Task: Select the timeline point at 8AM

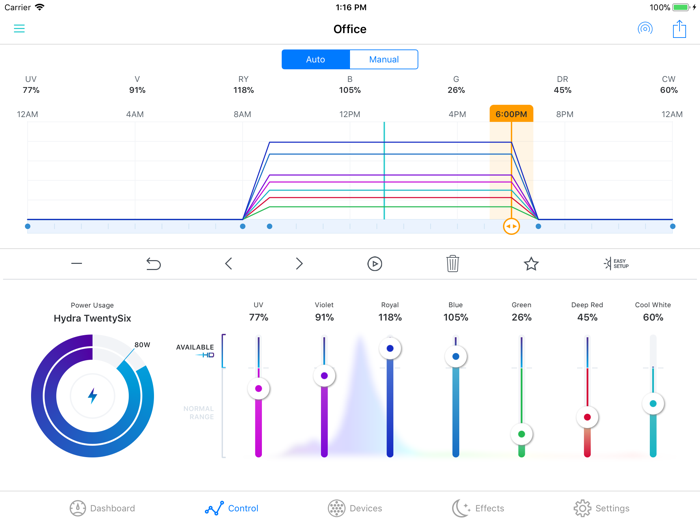Action: pos(242,226)
